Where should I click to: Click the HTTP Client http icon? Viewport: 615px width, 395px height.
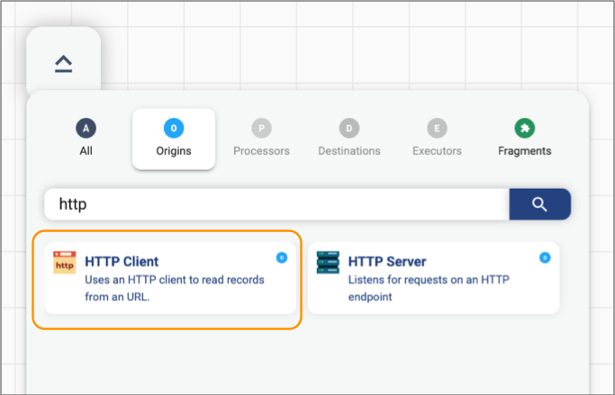[65, 262]
